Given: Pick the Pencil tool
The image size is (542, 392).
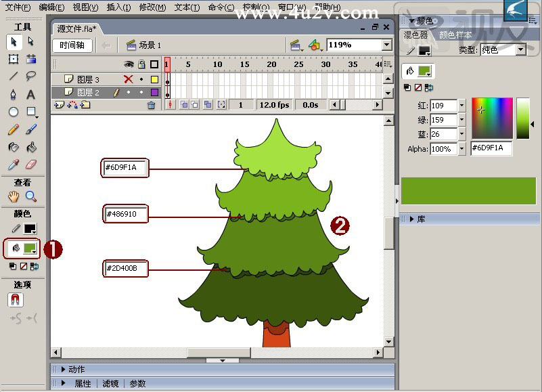Looking at the screenshot, I should tap(13, 129).
